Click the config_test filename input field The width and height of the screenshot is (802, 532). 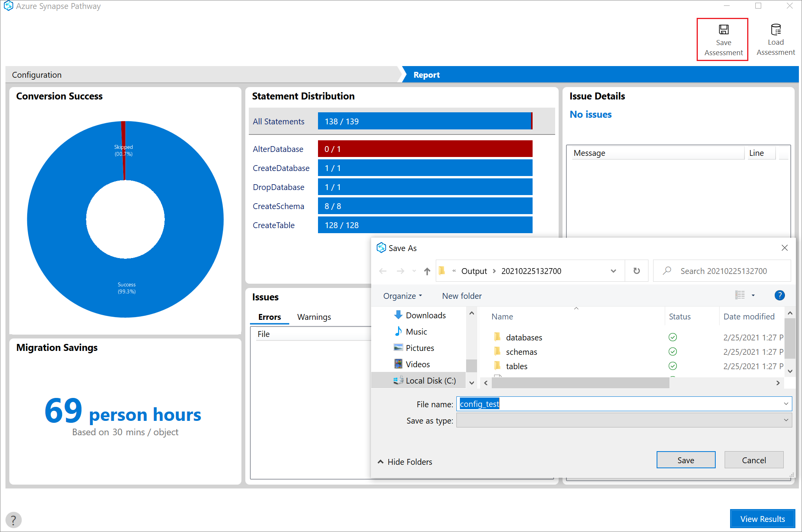click(624, 405)
